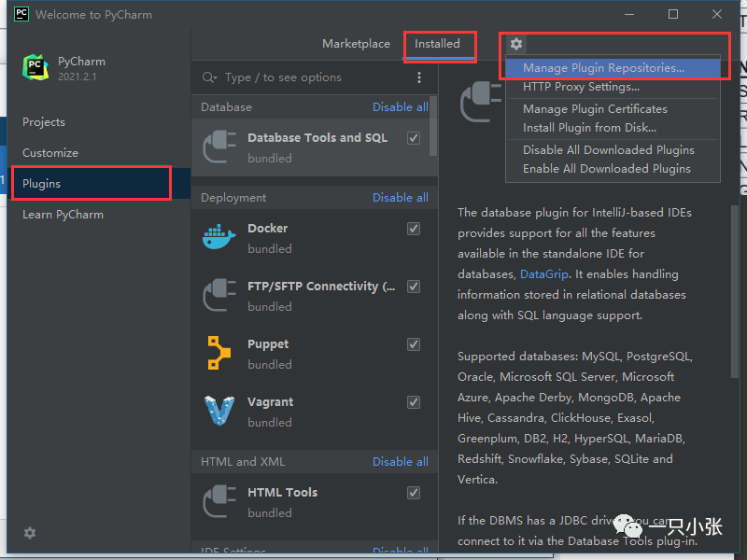The image size is (747, 560).
Task: Click the search magnifier icon in plugin search
Action: 209,77
